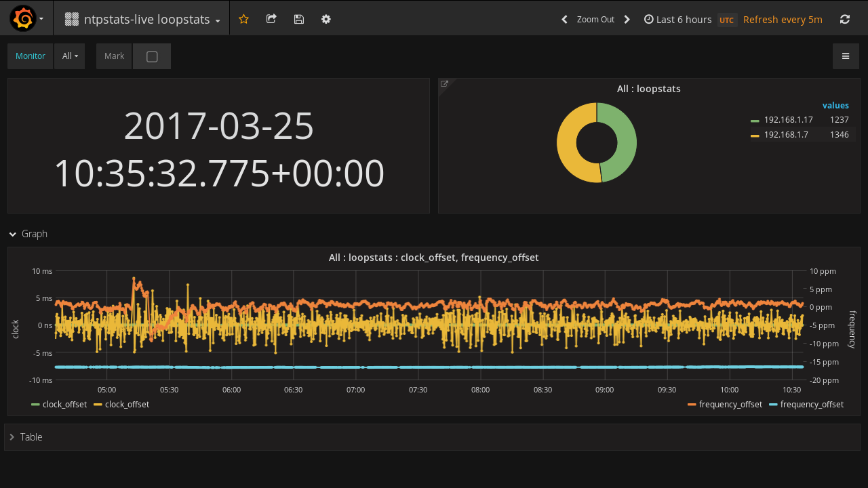
Task: Click the orange frequency_offset legend color swatch
Action: (692, 405)
